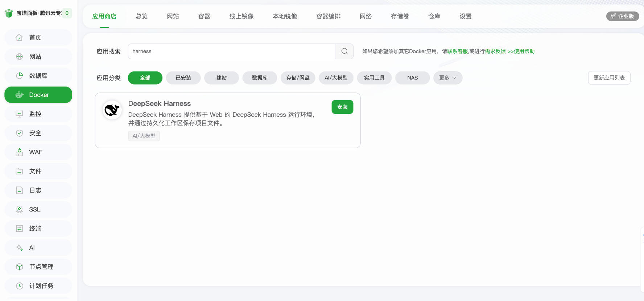This screenshot has height=301, width=644.
Task: Open the 联系客服 link
Action: coord(458,51)
